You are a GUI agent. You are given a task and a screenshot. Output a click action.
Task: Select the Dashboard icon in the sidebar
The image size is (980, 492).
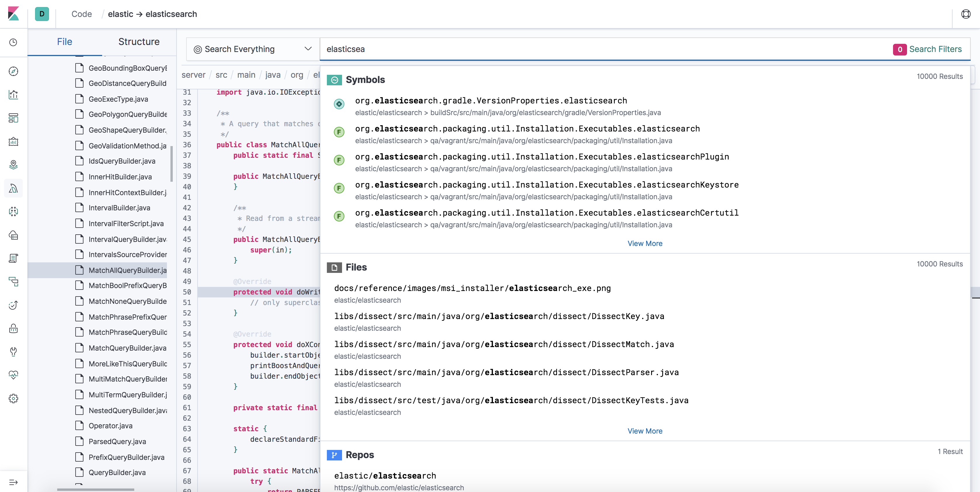point(13,118)
